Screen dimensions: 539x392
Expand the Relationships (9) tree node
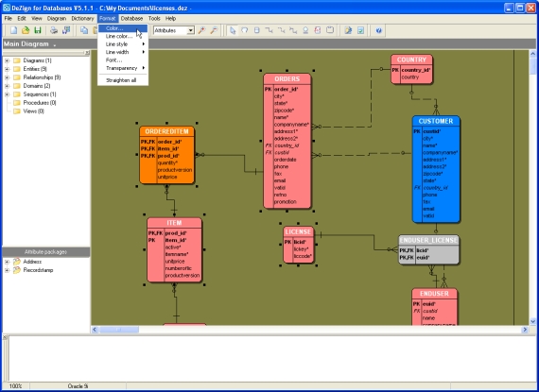7,77
